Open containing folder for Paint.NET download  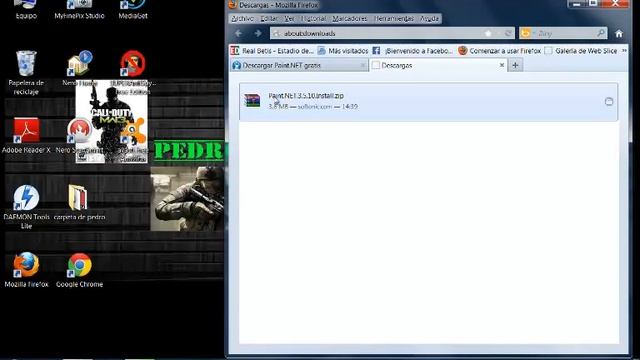(x=609, y=102)
